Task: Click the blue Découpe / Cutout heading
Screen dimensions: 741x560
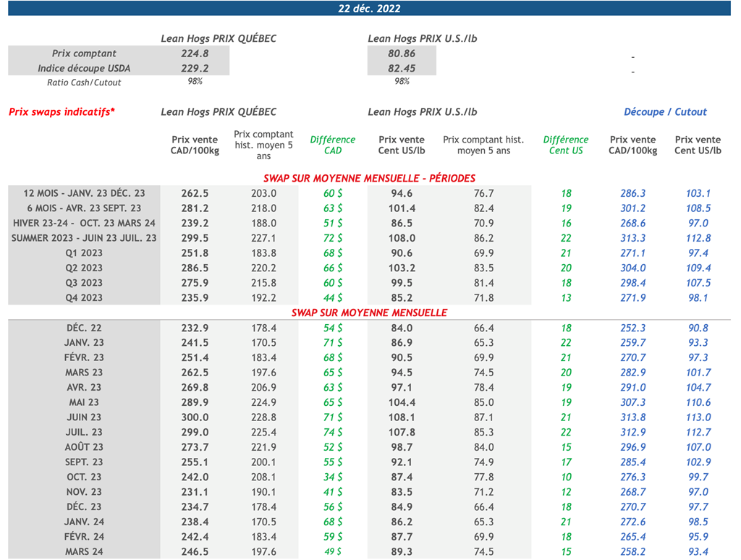Action: [665, 112]
